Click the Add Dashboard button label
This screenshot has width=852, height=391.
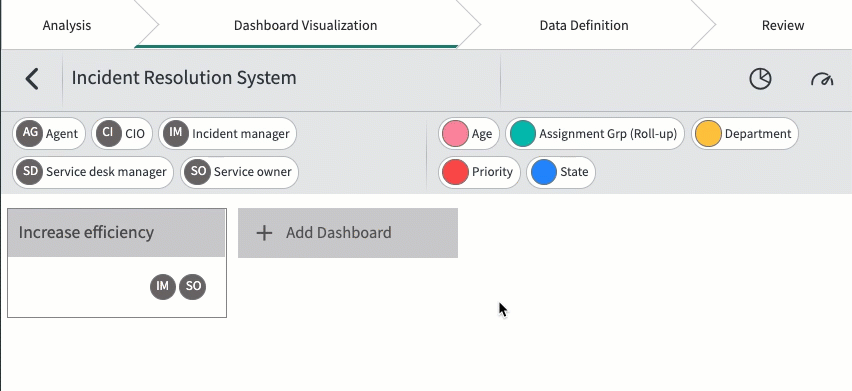[x=339, y=232]
